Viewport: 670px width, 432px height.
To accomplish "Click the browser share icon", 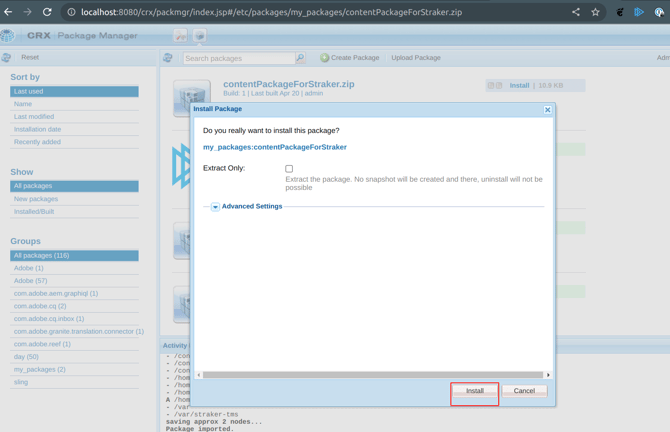I will click(x=576, y=12).
